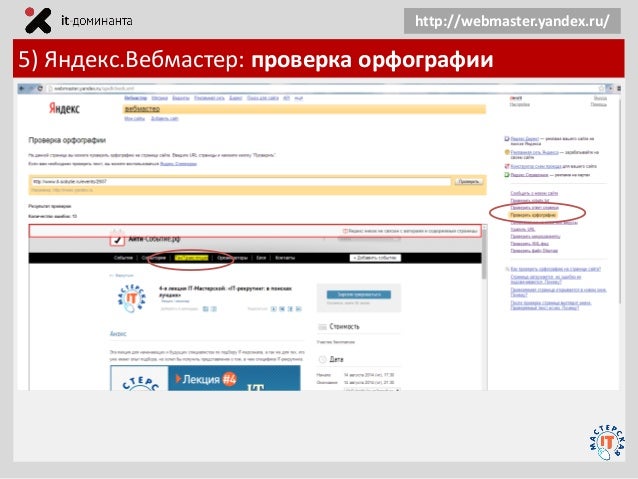The image size is (638, 479).
Task: Open the Мои сайты link
Action: pyautogui.click(x=134, y=118)
